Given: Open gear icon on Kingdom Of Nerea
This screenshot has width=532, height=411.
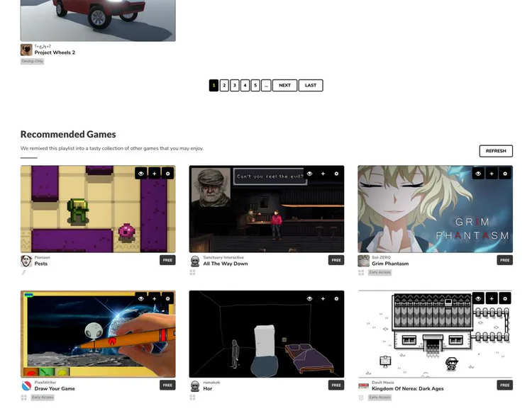Looking at the screenshot, I should click(505, 298).
